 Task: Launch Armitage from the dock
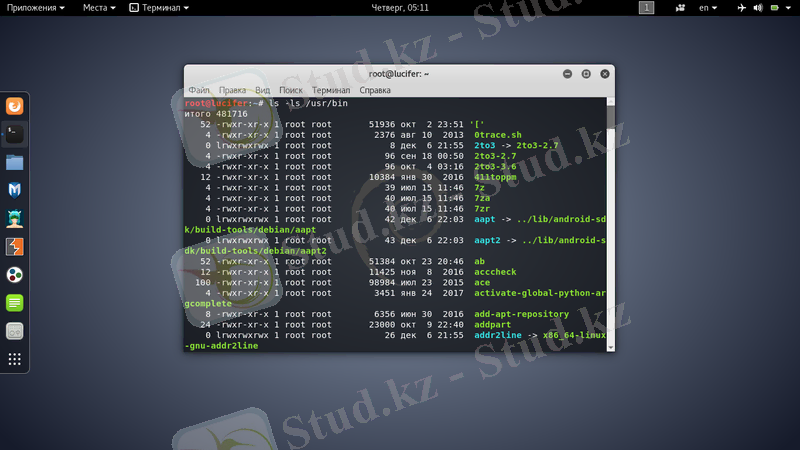(x=15, y=218)
